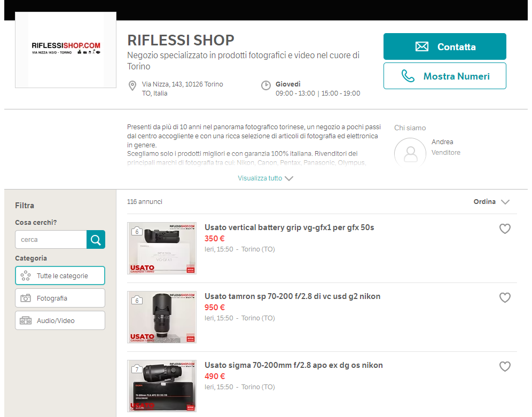
Task: Click Andrea's seller avatar icon
Action: (410, 153)
